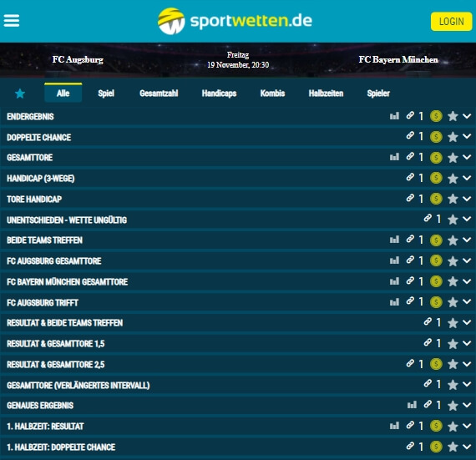Click coin icon in FC Augsburg Gesamttore row

click(436, 260)
